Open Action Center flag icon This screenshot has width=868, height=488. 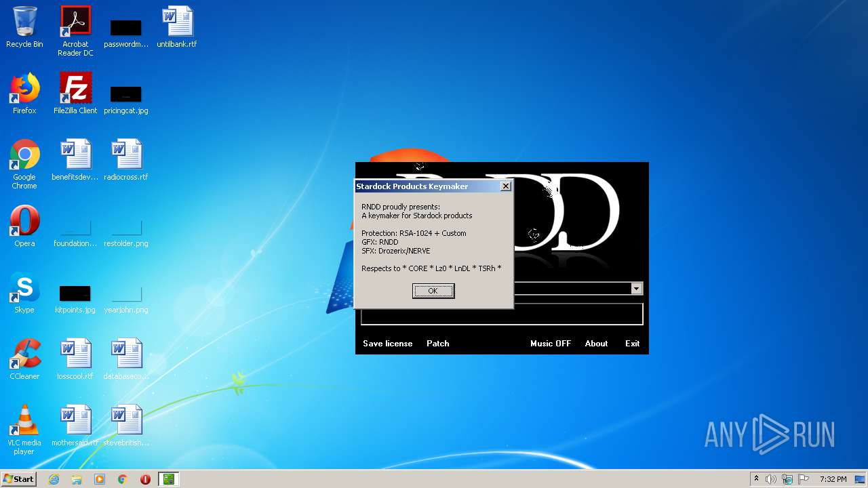[x=804, y=479]
